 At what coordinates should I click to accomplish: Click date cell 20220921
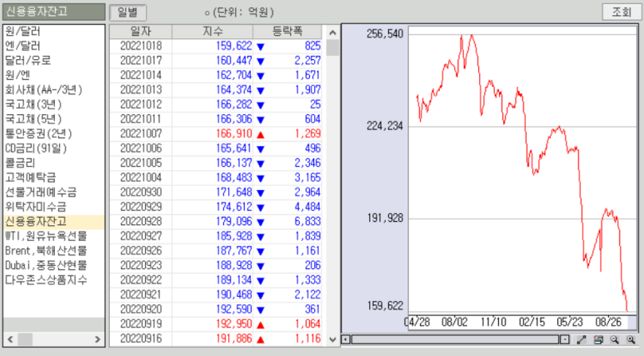(141, 295)
